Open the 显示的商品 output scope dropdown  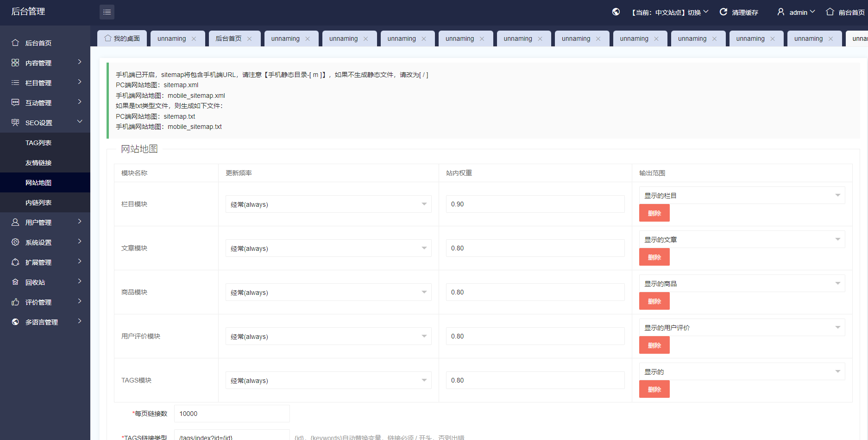click(741, 283)
